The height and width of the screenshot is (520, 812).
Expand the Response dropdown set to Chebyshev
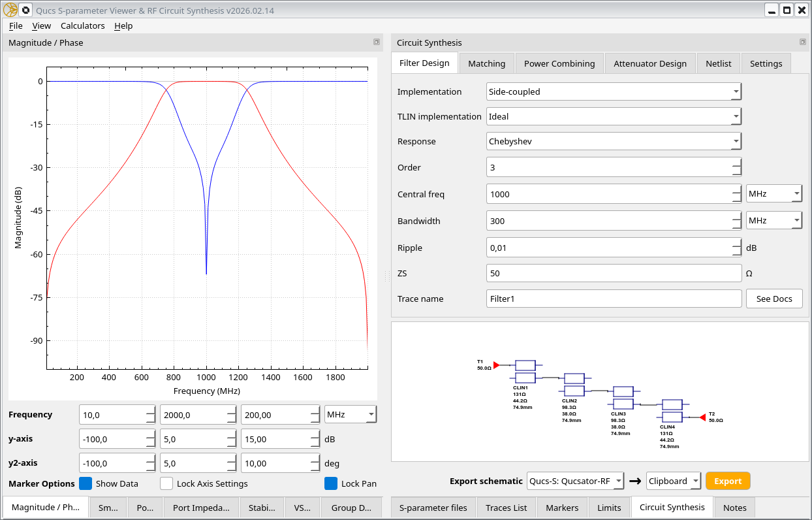pyautogui.click(x=614, y=141)
